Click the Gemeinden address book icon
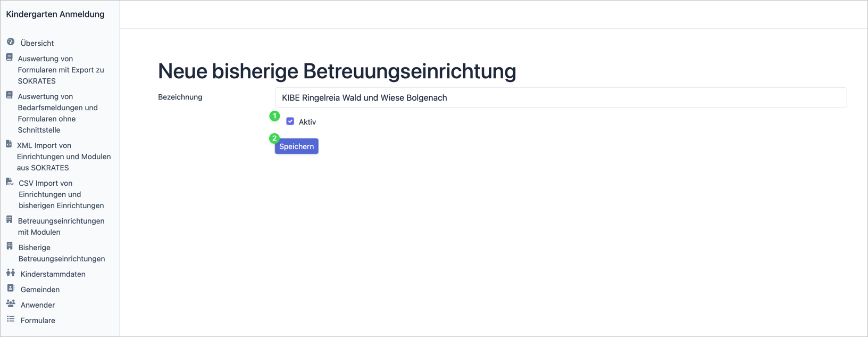 [x=11, y=289]
